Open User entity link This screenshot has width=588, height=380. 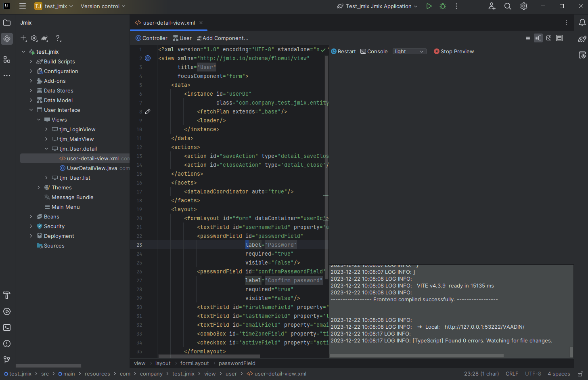pos(182,38)
